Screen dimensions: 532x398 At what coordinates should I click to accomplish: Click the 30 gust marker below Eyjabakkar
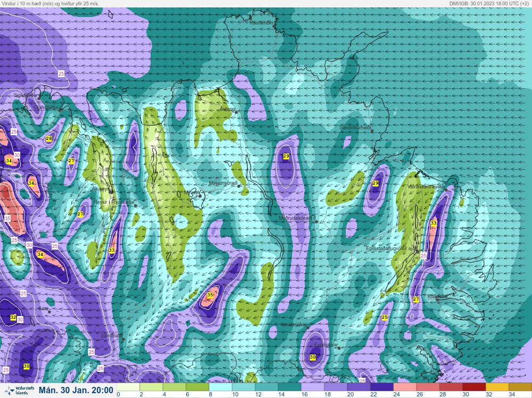click(313, 357)
